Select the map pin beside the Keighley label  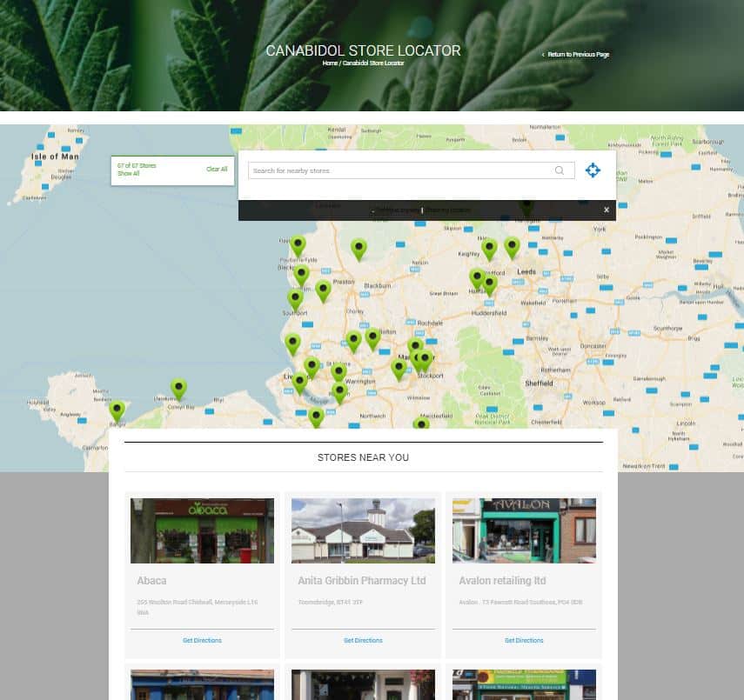(489, 250)
